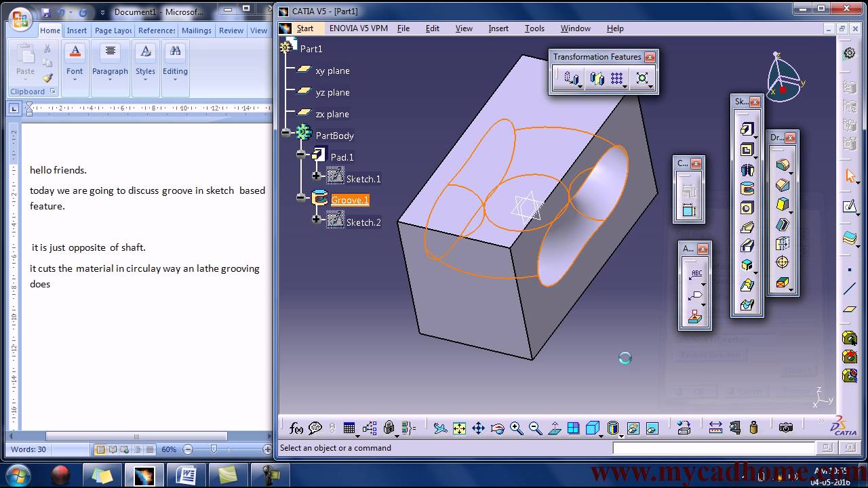Click Word zoom slider handle

click(x=214, y=449)
